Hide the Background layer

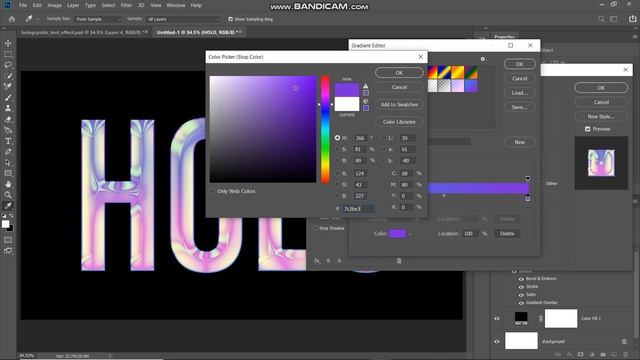click(x=497, y=341)
